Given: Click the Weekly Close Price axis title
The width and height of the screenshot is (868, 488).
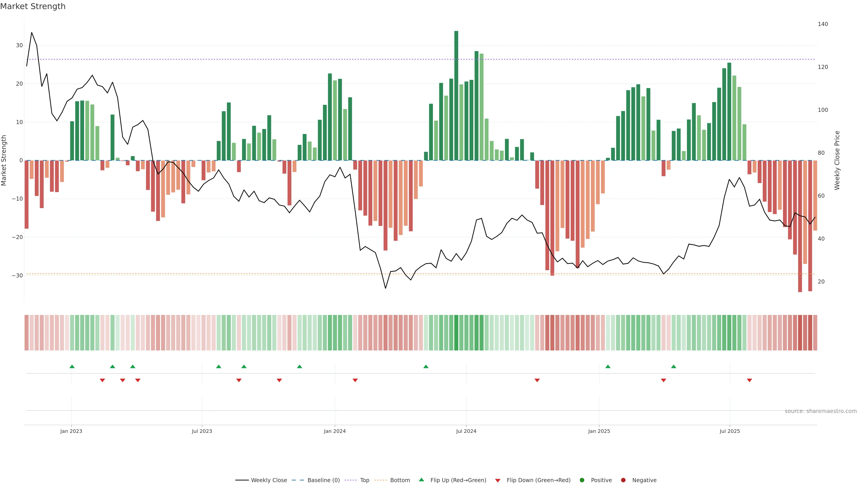Looking at the screenshot, I should [837, 160].
